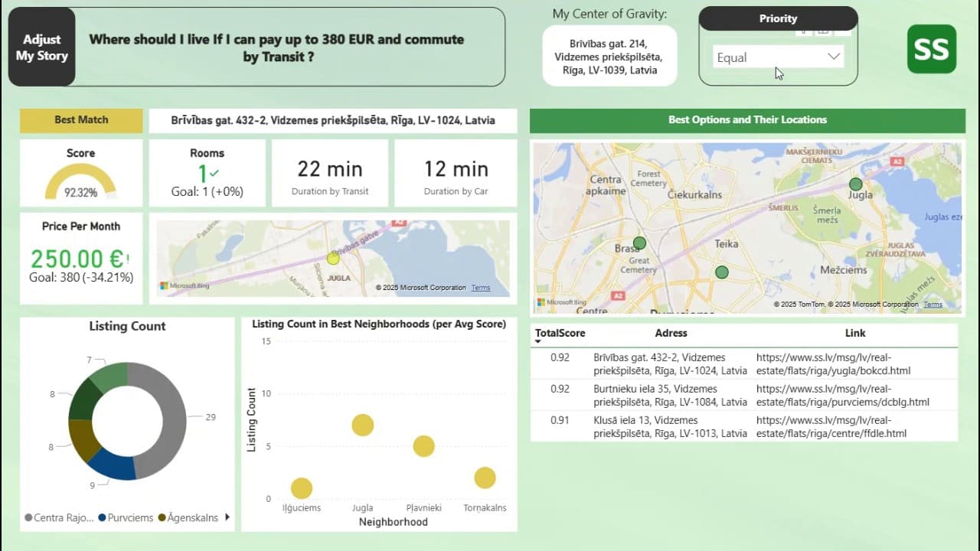
Task: Click the My Center of Gravity address box
Action: click(609, 56)
